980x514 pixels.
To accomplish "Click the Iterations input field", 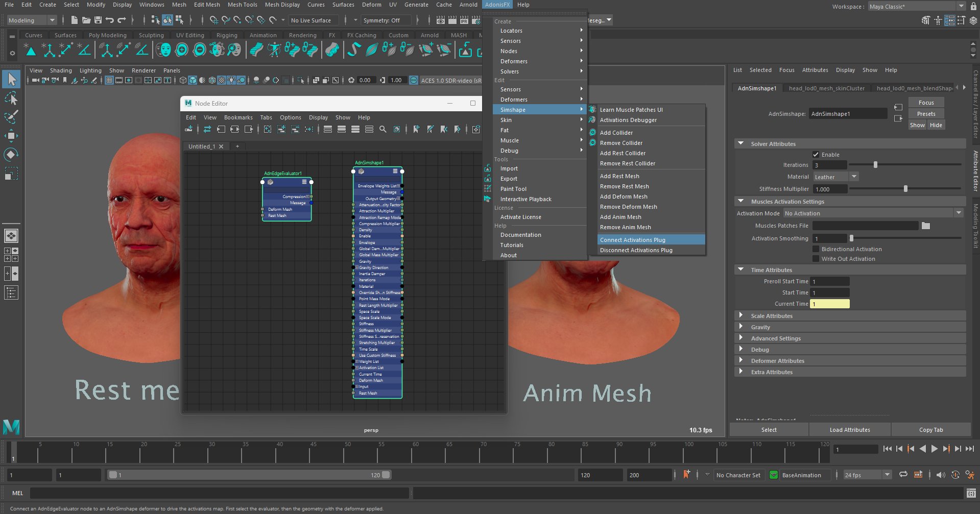I will [x=829, y=165].
